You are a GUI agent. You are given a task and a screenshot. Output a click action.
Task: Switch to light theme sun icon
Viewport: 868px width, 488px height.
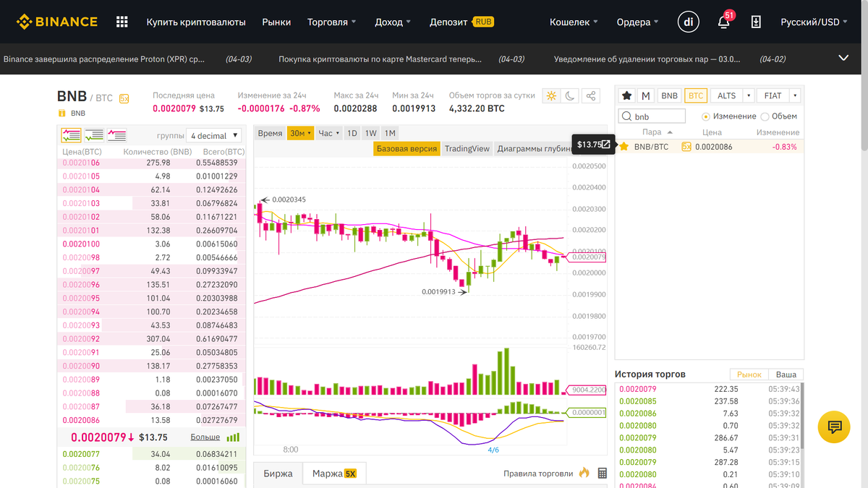click(x=552, y=95)
